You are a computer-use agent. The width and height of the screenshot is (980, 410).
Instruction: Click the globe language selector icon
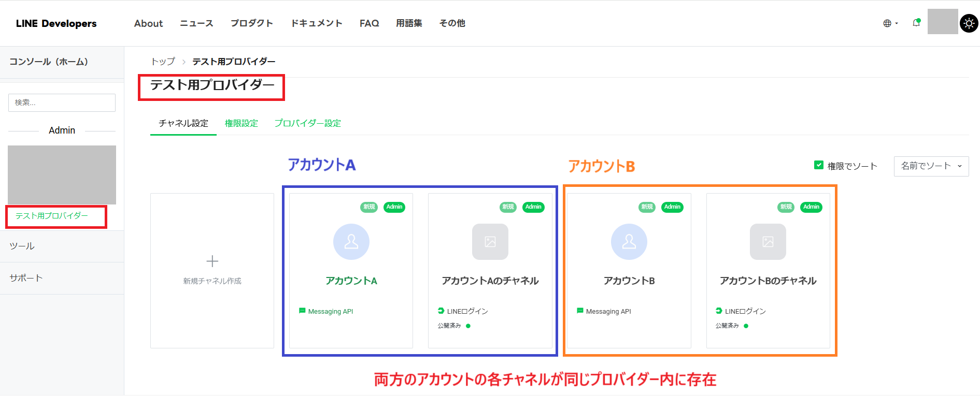[x=887, y=23]
